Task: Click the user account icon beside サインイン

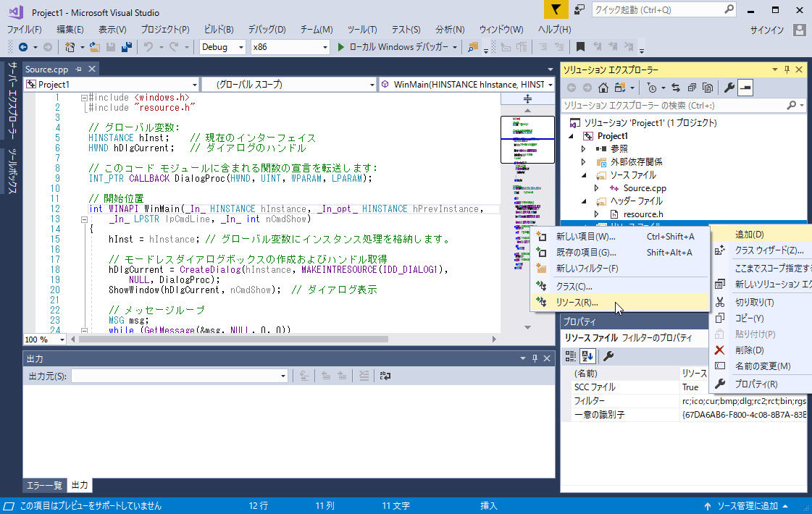Action: point(799,30)
